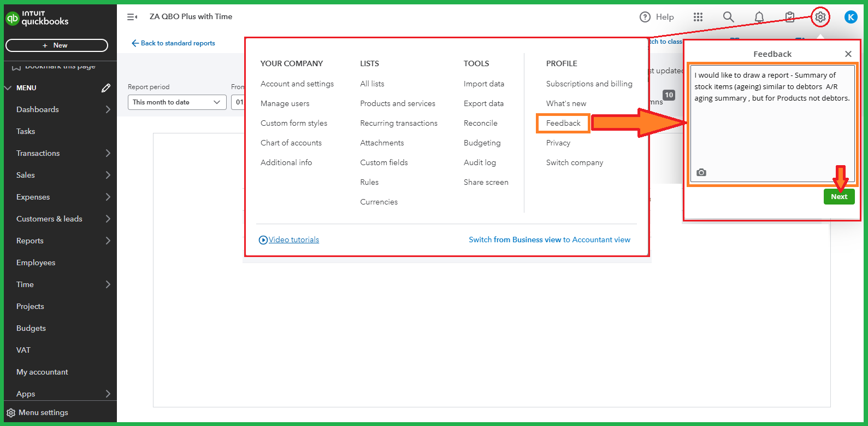Open Tasks in the sidebar
The width and height of the screenshot is (868, 426).
coord(26,131)
